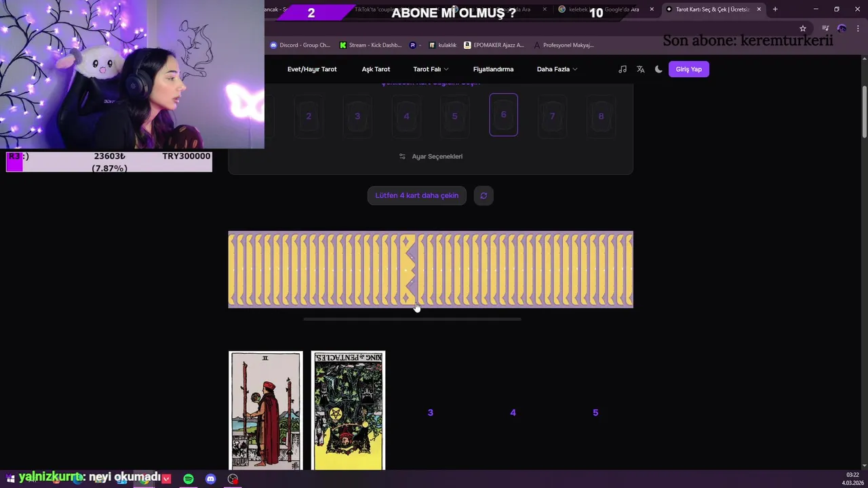
Task: Open the drawn Two of Wands card
Action: click(266, 411)
